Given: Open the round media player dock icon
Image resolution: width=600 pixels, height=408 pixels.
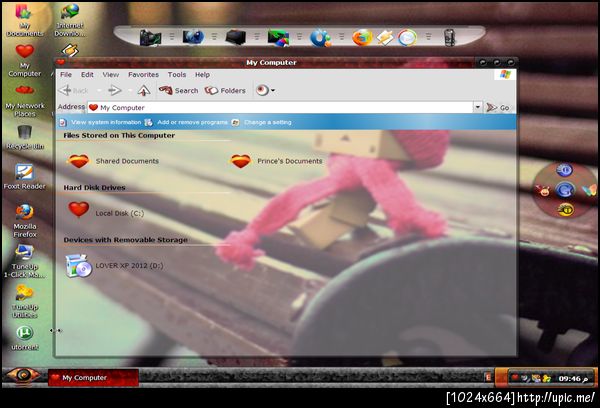Looking at the screenshot, I should pyautogui.click(x=407, y=38).
